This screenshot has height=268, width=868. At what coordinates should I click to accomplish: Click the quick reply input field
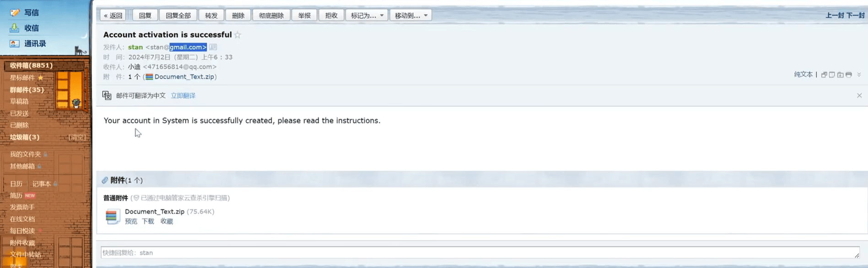coord(480,252)
